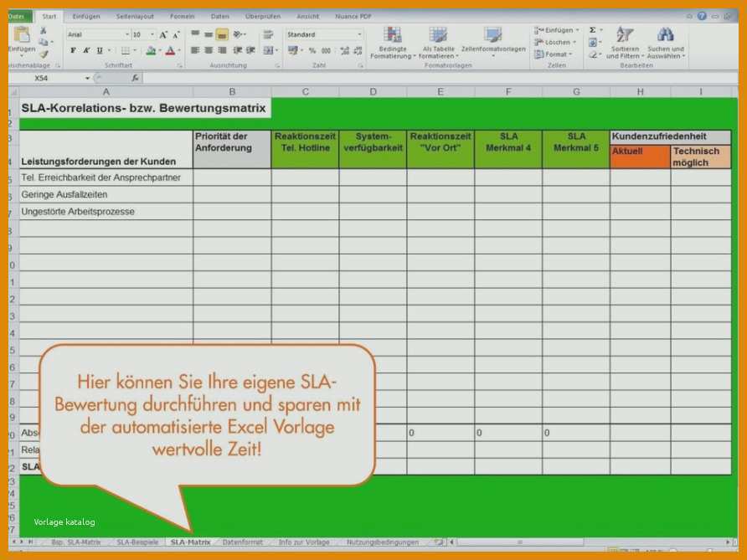Switch to the Ansicht ribbon tab
The image size is (747, 560).
tap(307, 16)
